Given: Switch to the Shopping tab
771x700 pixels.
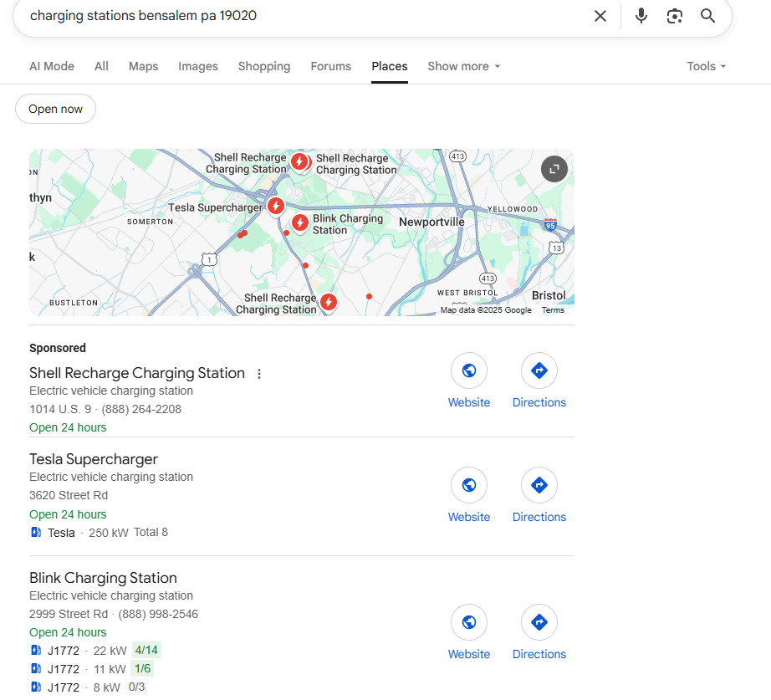Looking at the screenshot, I should 264,66.
